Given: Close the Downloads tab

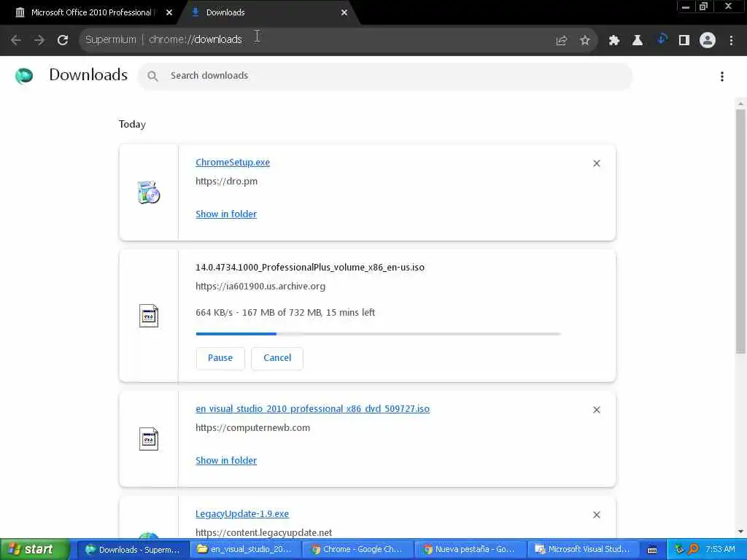Looking at the screenshot, I should [344, 13].
